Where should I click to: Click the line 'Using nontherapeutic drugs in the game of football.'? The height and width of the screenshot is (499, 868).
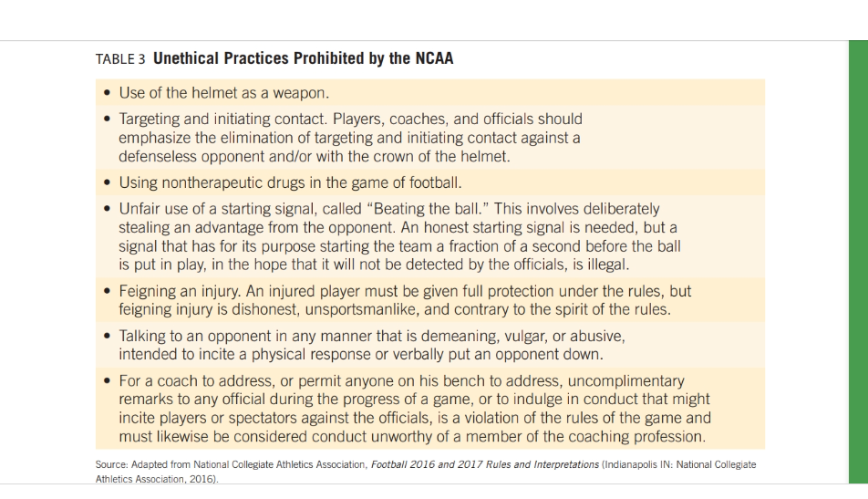290,182
